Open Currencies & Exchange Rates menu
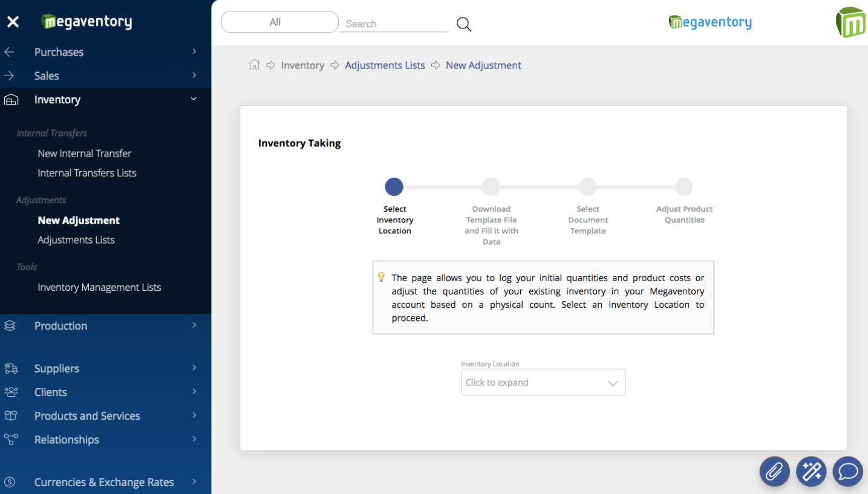Viewport: 868px width, 494px height. [105, 482]
